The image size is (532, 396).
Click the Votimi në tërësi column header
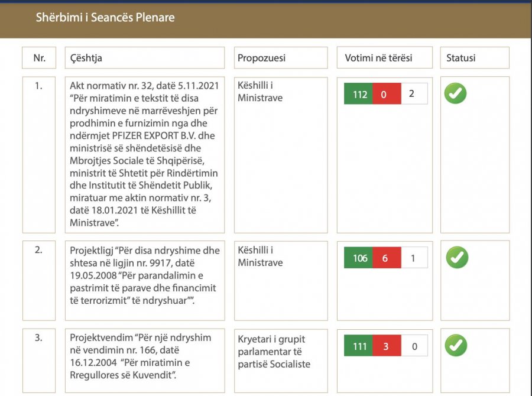pos(384,58)
